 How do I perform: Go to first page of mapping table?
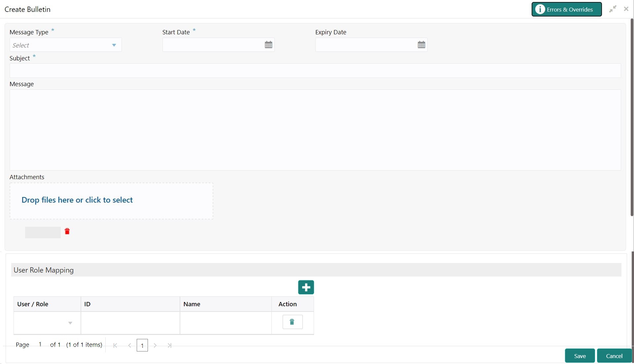[x=115, y=346]
